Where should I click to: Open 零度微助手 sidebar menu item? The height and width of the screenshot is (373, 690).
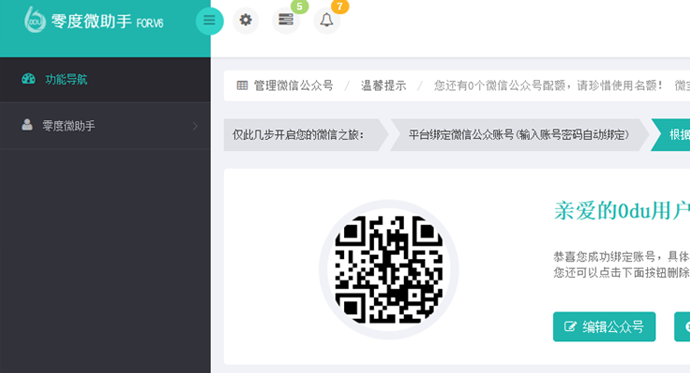tap(105, 126)
